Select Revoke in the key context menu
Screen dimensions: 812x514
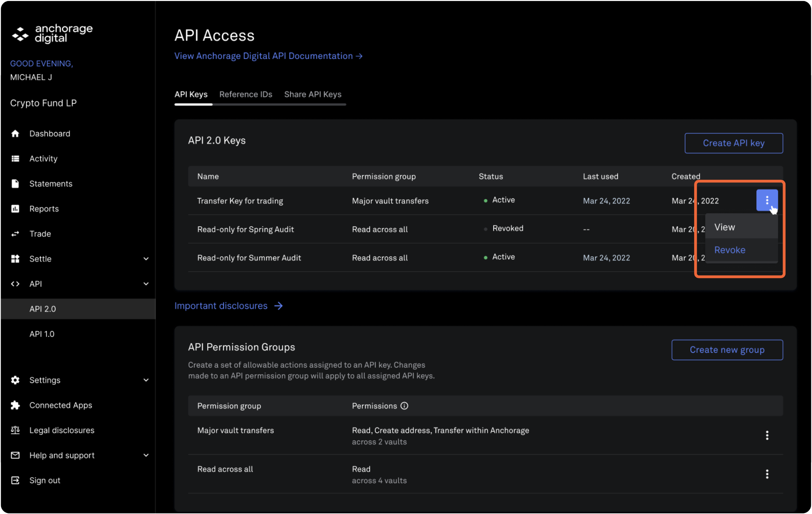point(730,250)
